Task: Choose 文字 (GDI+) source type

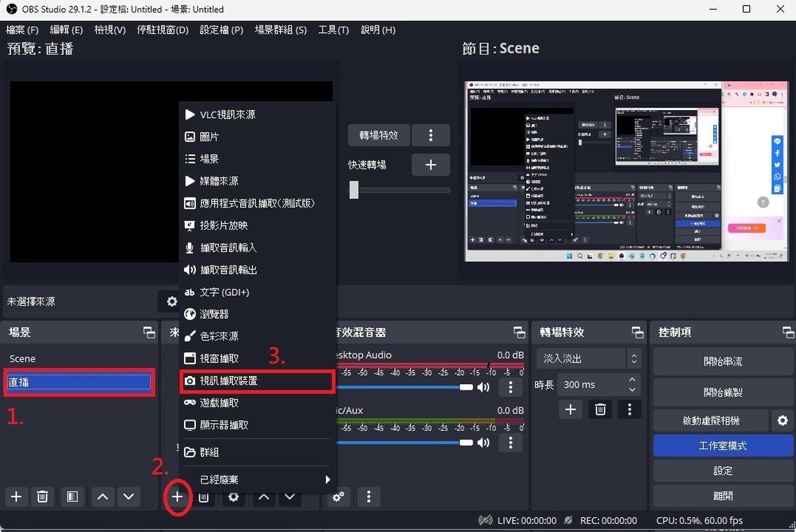Action: coord(258,292)
